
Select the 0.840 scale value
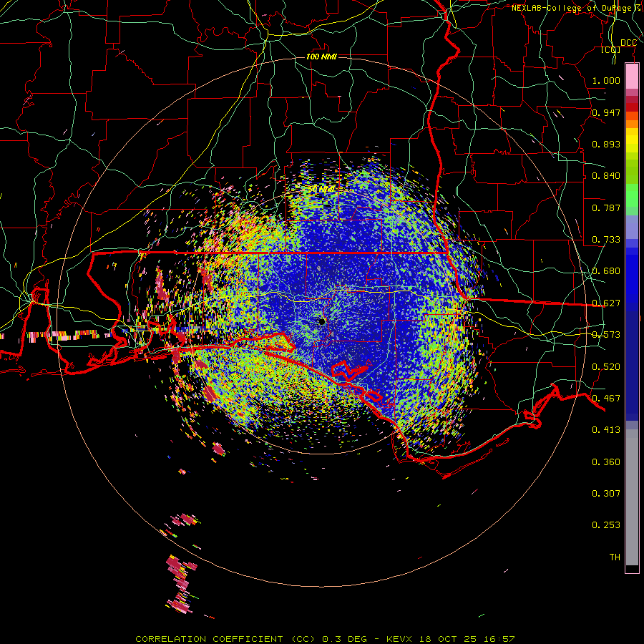pos(606,176)
